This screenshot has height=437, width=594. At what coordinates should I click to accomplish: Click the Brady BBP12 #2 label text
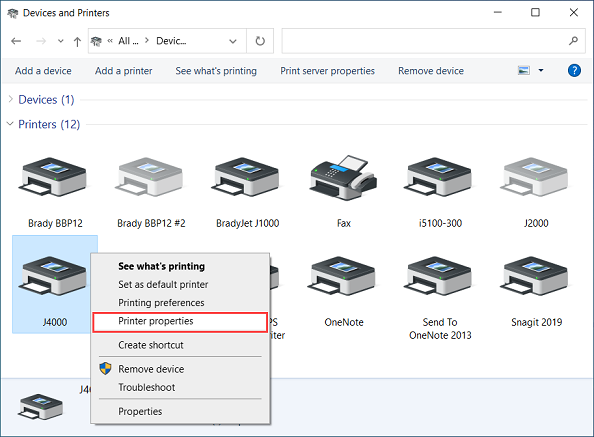(x=151, y=223)
